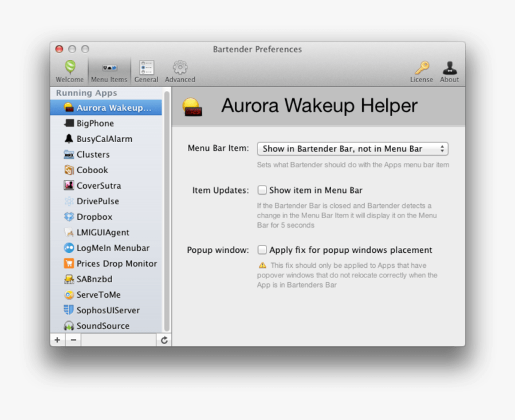515x420 pixels.
Task: Click the large Aurora Wakeup Helper icon
Action: tap(192, 107)
